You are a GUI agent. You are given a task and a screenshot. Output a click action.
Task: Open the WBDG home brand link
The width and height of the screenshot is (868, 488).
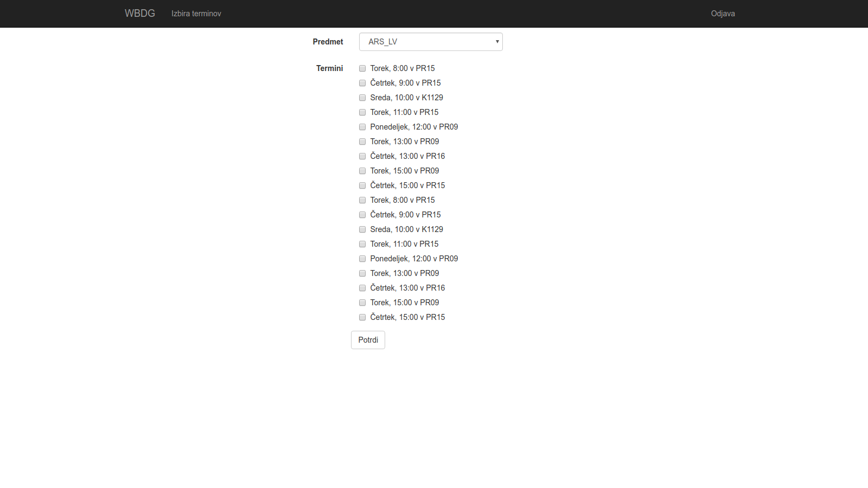point(140,14)
